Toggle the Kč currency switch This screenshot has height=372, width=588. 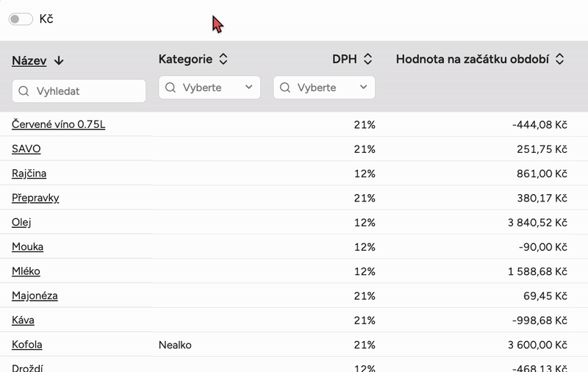(21, 19)
